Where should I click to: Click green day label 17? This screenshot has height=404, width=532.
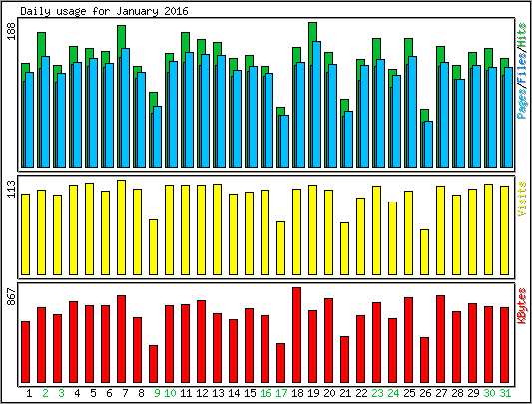(x=281, y=393)
